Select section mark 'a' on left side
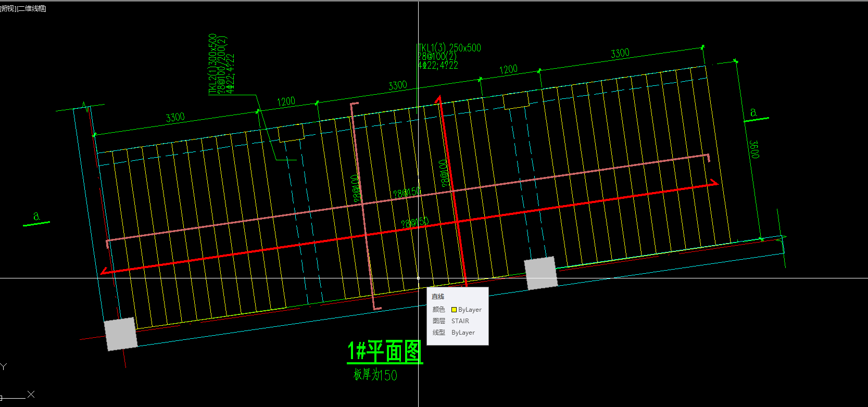This screenshot has width=868, height=407. [36, 215]
